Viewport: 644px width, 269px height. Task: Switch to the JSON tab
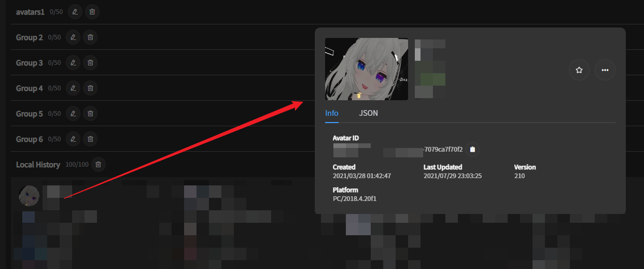coord(369,113)
